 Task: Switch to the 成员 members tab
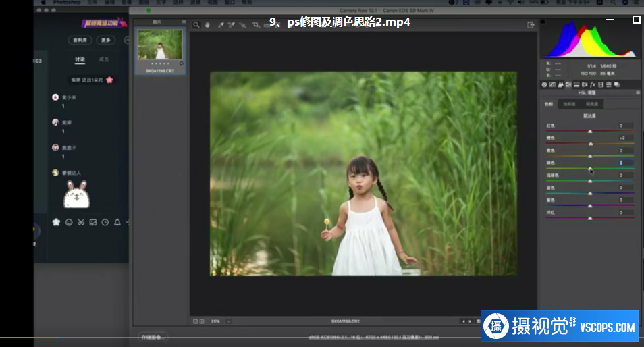point(103,59)
